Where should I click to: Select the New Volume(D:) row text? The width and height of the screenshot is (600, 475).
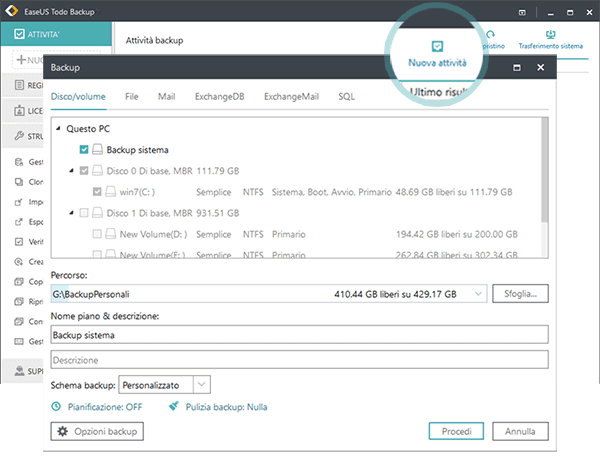pos(153,234)
